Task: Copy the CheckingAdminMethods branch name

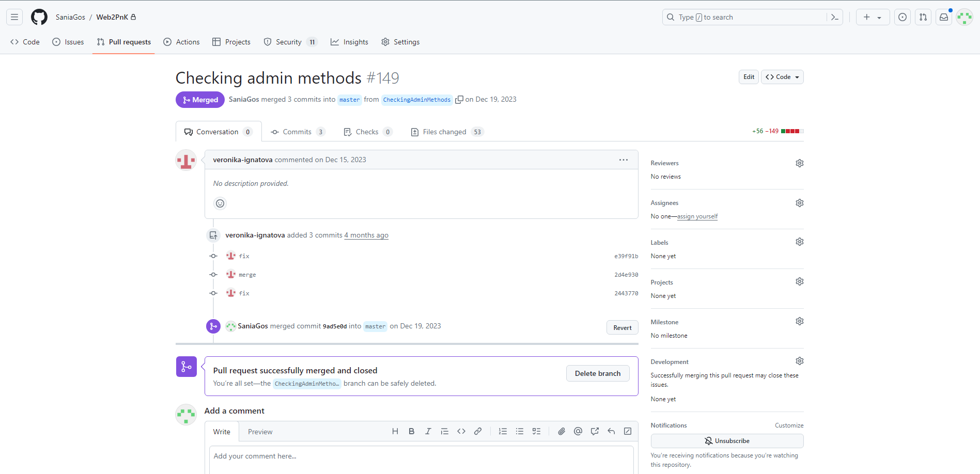Action: 459,100
